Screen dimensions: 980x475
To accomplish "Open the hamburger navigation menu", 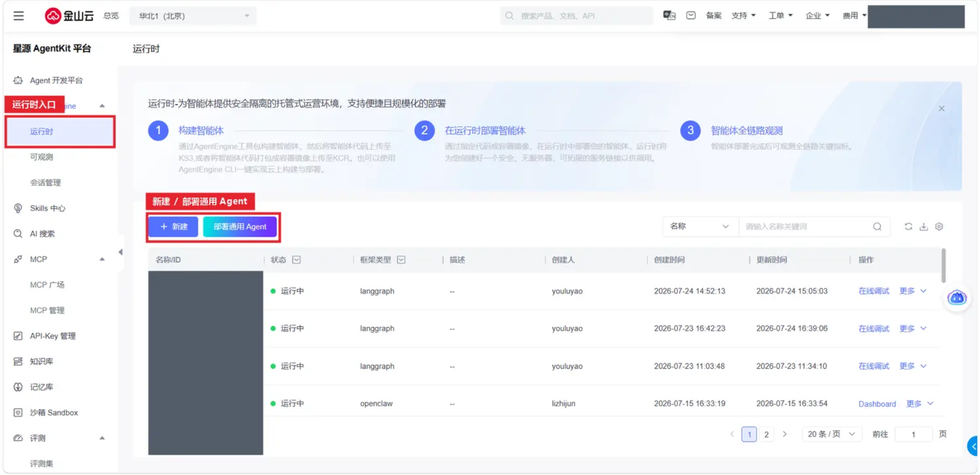I will coord(18,16).
